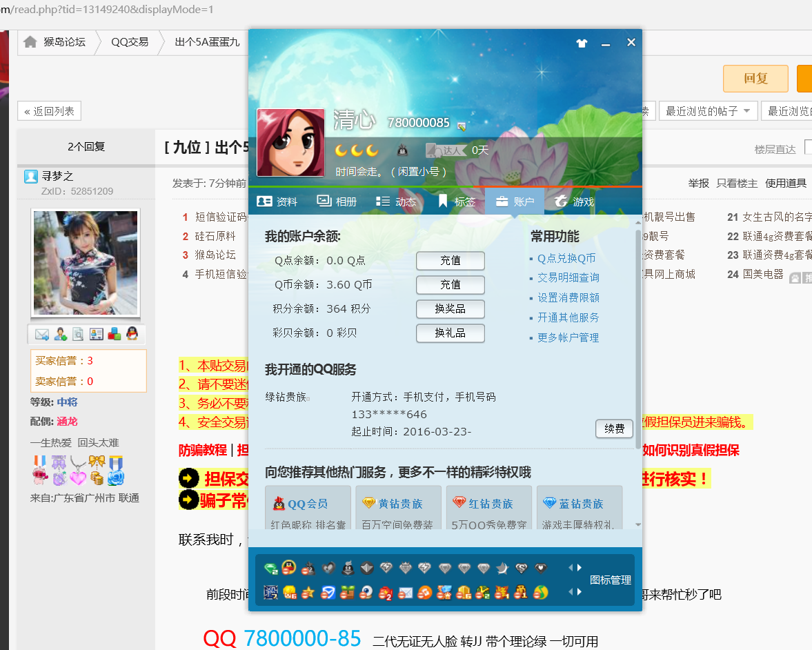Go back with 返回列表 button
This screenshot has width=812, height=650.
(x=49, y=111)
